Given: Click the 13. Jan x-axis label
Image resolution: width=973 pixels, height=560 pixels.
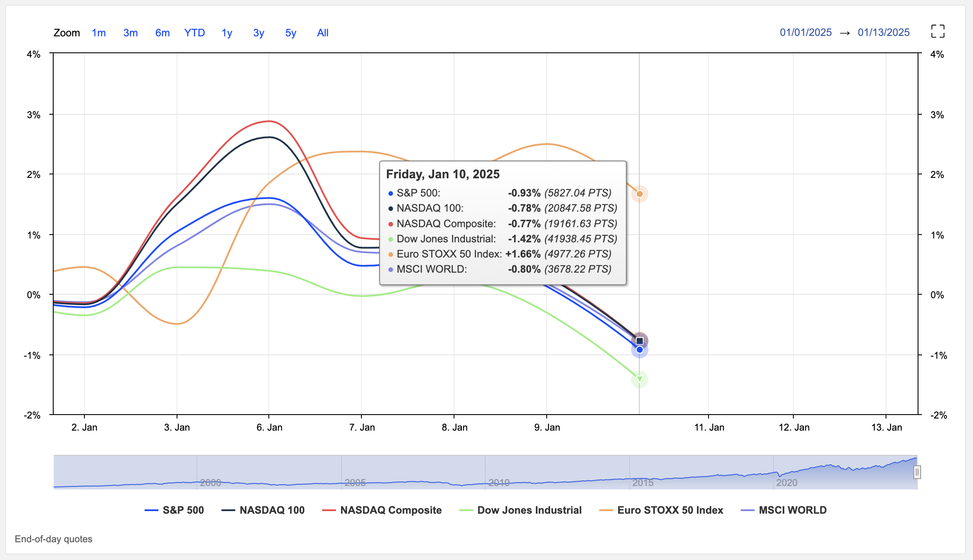Looking at the screenshot, I should (x=886, y=428).
